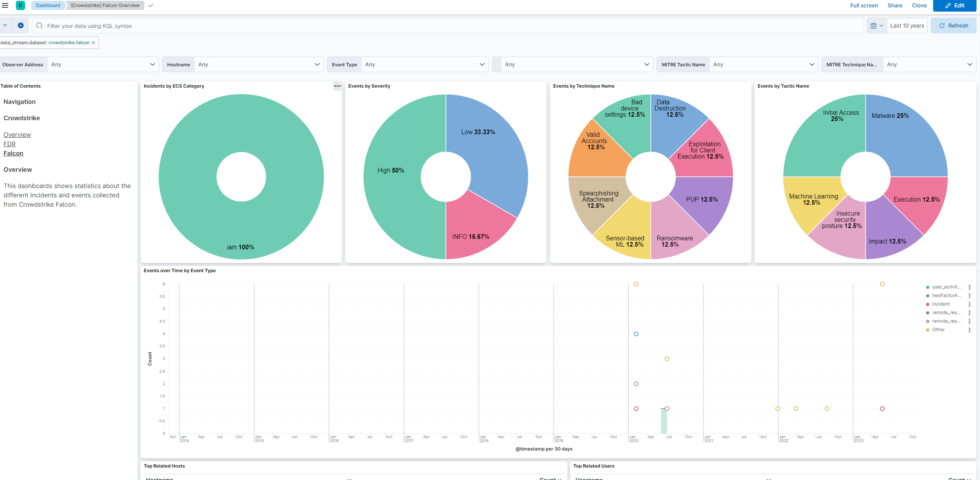Click the add-filter plus icon
Image resolution: width=980 pixels, height=480 pixels.
click(21, 25)
